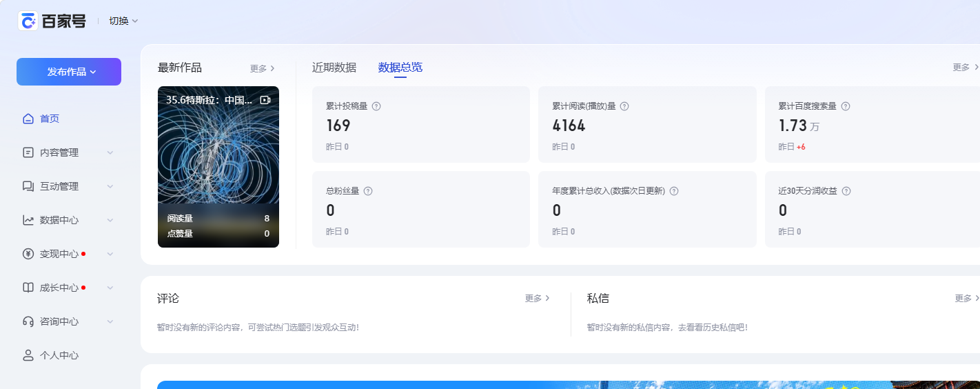Click the video camera icon on the thumbnail
Screen dimensions: 980x389
(x=265, y=100)
